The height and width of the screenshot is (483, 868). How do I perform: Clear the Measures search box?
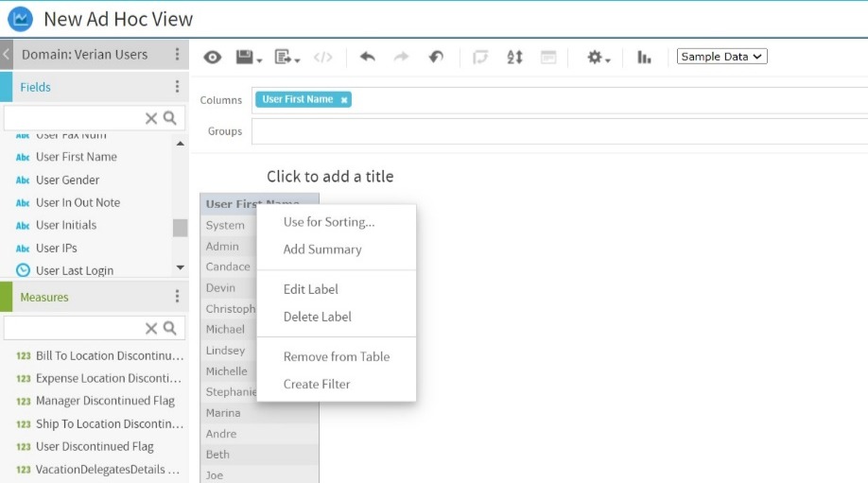tap(151, 328)
